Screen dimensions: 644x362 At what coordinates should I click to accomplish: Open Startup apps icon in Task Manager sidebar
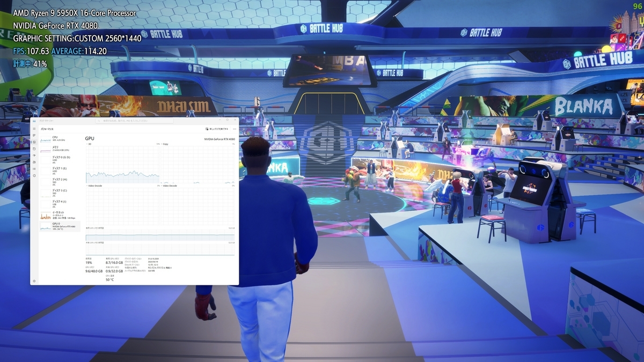tap(34, 156)
